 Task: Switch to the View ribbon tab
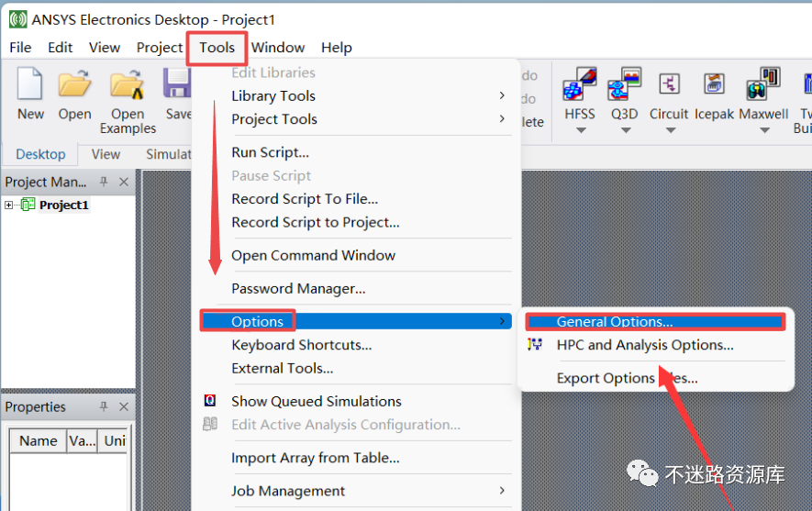(106, 154)
